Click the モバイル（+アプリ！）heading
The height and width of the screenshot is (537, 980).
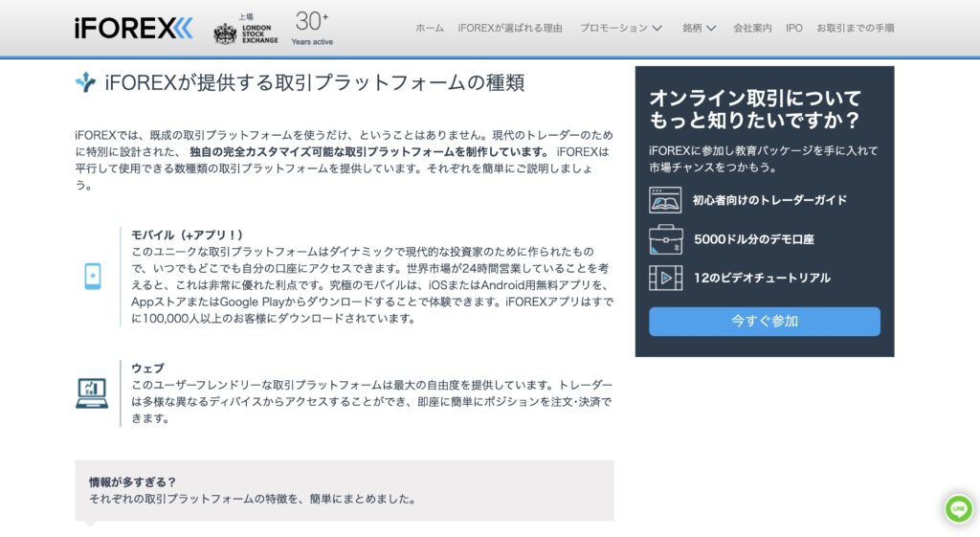tap(187, 235)
